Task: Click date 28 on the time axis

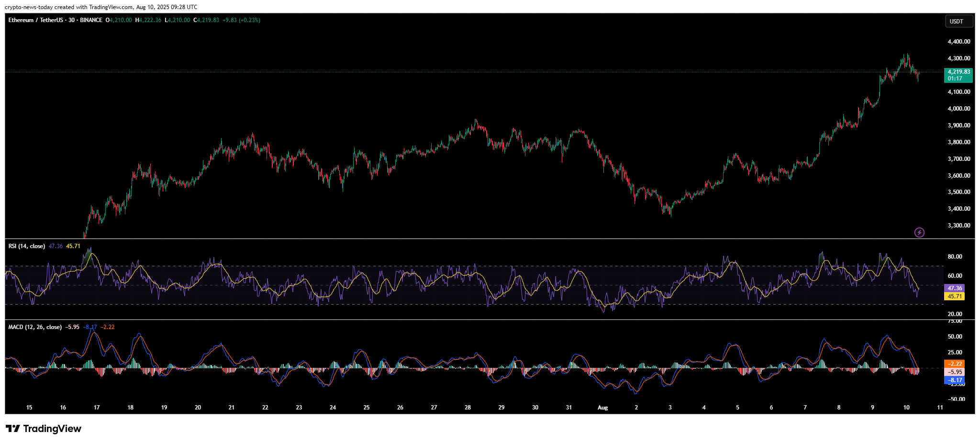Action: tap(468, 408)
